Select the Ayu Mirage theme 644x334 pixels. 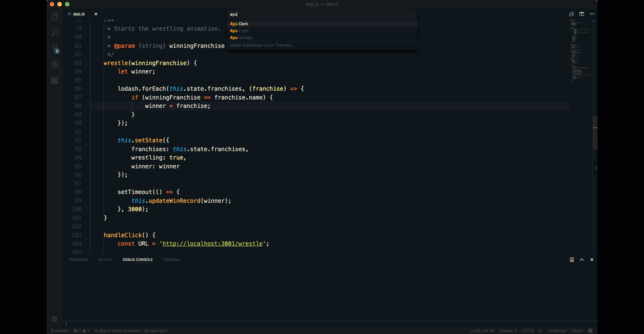[241, 37]
